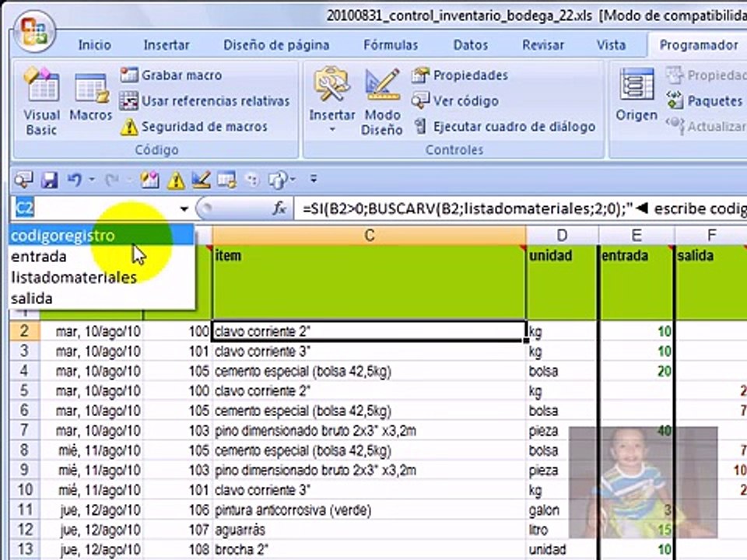
Task: Open the Insertar controls menu
Action: [332, 100]
